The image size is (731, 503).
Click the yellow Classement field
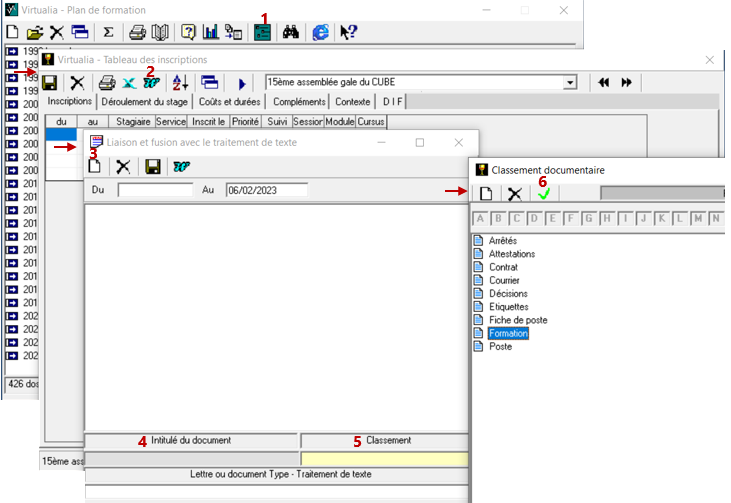click(385, 459)
